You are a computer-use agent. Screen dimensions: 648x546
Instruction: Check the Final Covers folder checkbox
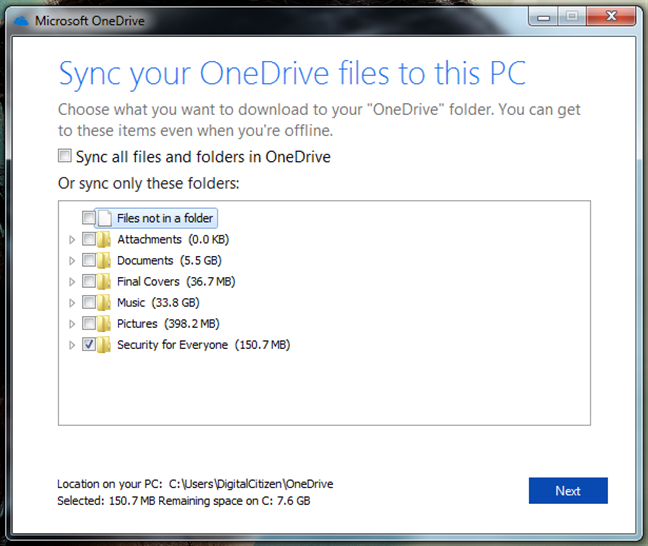[x=89, y=281]
